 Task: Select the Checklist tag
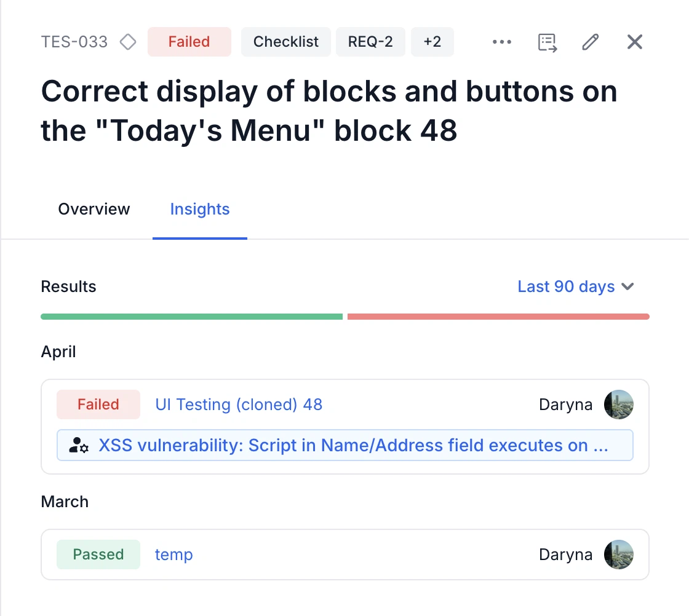coord(285,42)
